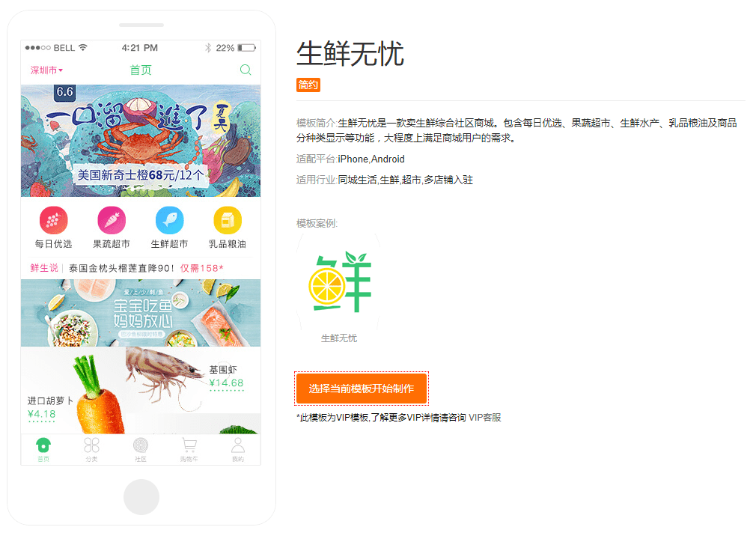Select the 基围虾 shrimp product
Viewport: 756px width, 533px height.
(x=193, y=380)
